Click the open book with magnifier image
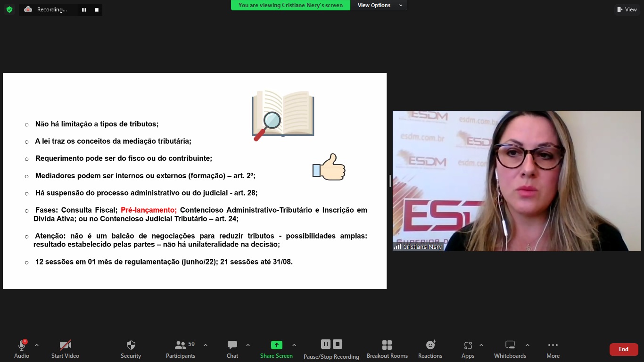 [283, 115]
